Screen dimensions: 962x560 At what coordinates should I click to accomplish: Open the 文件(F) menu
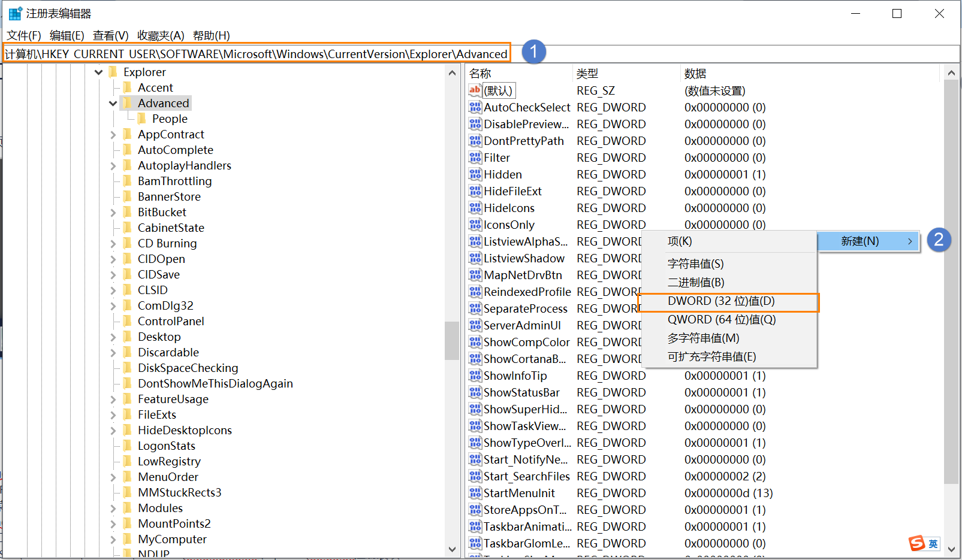(24, 35)
